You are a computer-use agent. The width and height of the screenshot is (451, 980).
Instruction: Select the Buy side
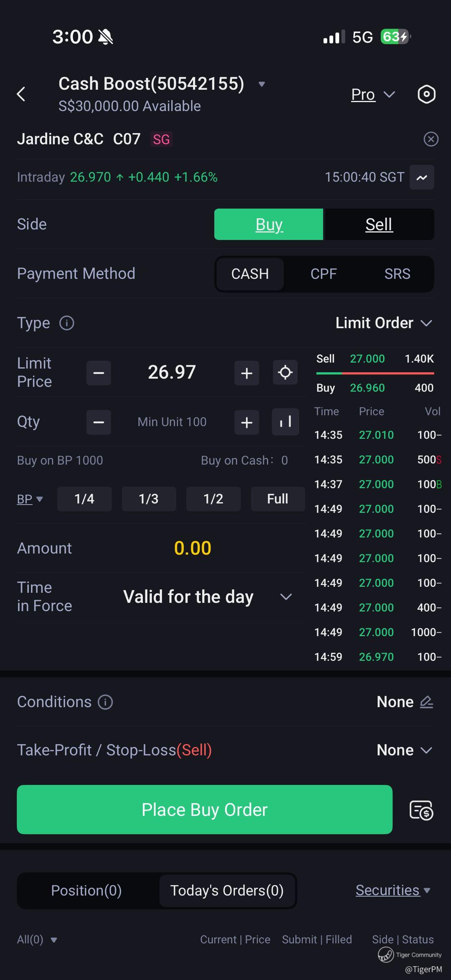tap(269, 225)
